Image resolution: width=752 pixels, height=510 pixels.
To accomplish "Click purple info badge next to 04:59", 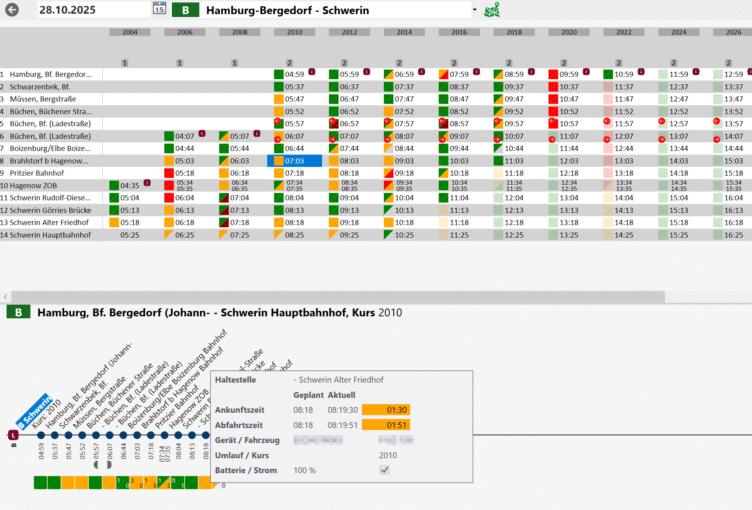I will (x=312, y=72).
